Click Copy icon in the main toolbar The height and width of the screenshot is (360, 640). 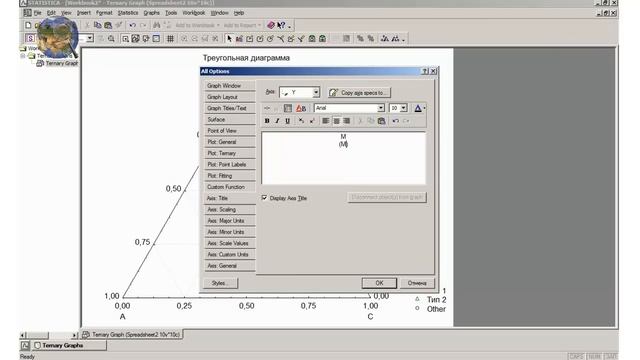point(98,25)
